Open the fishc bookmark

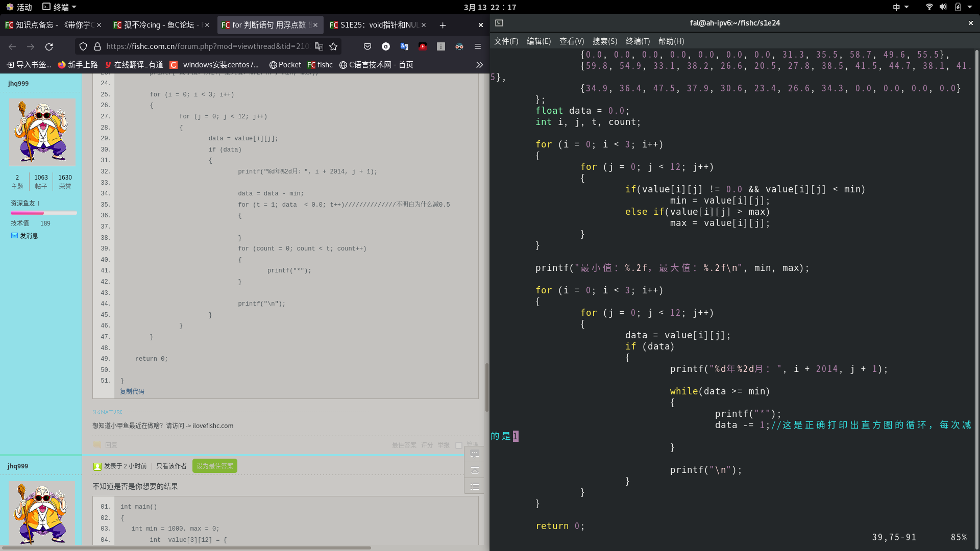(x=320, y=65)
